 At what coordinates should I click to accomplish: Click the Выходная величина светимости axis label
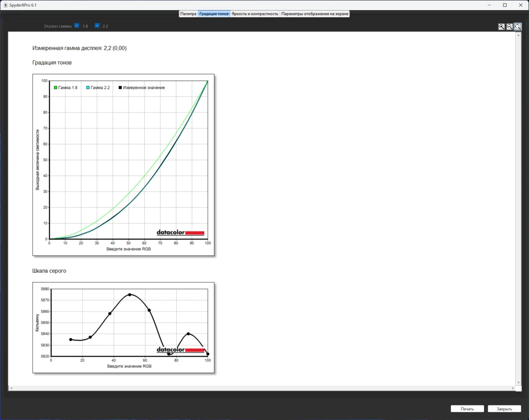click(x=38, y=160)
